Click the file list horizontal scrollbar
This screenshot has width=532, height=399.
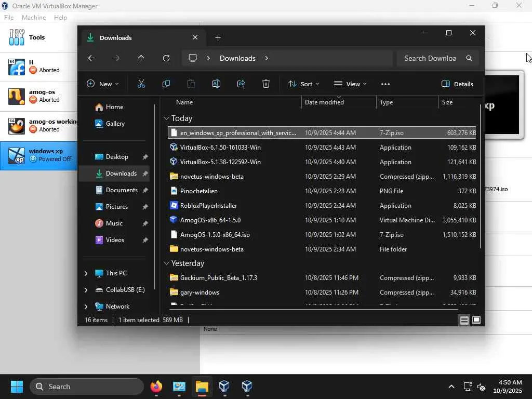point(313,310)
